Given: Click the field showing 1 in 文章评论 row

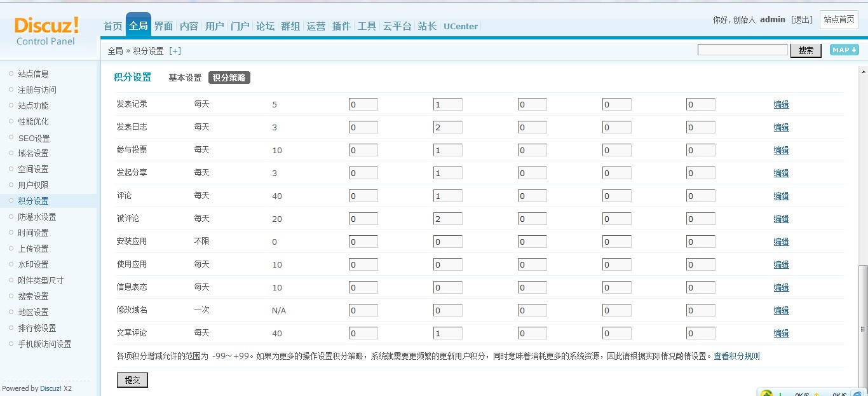Looking at the screenshot, I should pyautogui.click(x=448, y=333).
